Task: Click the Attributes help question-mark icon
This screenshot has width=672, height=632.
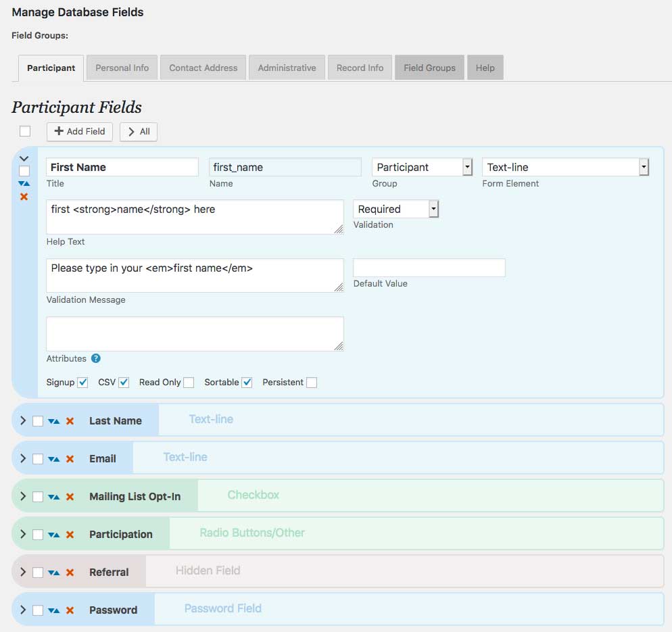Action: pyautogui.click(x=96, y=359)
